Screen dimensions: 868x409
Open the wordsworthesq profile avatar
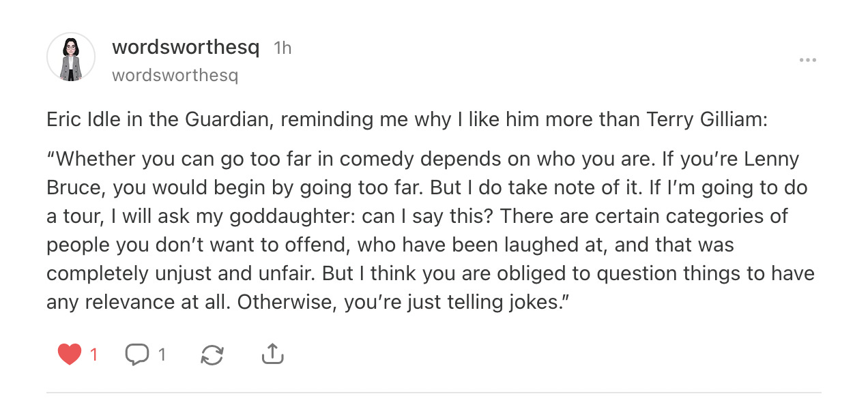71,57
